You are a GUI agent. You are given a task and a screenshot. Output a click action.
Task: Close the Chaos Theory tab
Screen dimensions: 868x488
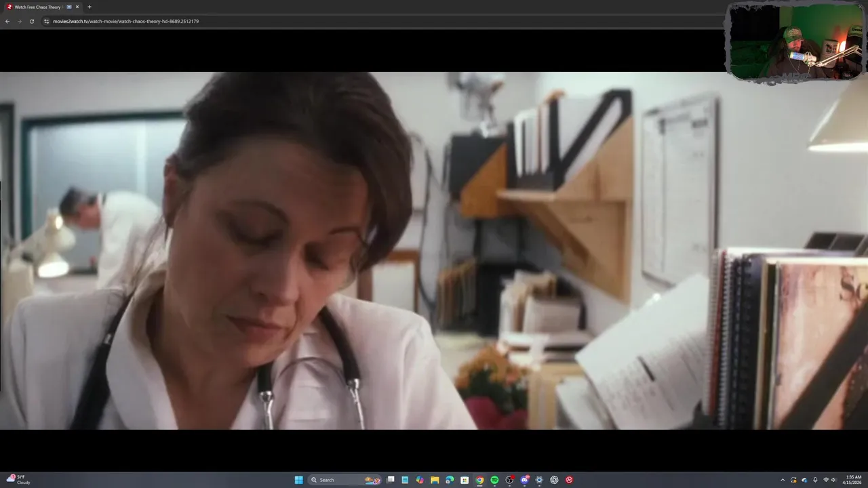point(77,7)
